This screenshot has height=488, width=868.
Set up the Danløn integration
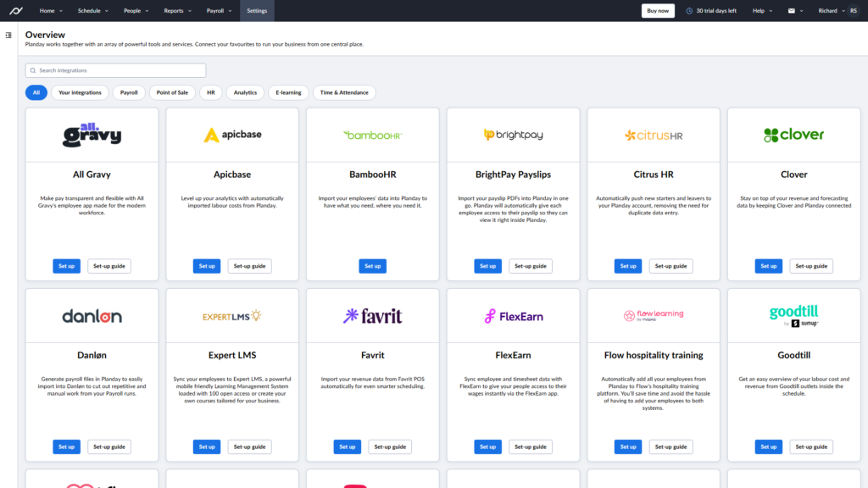click(66, 447)
